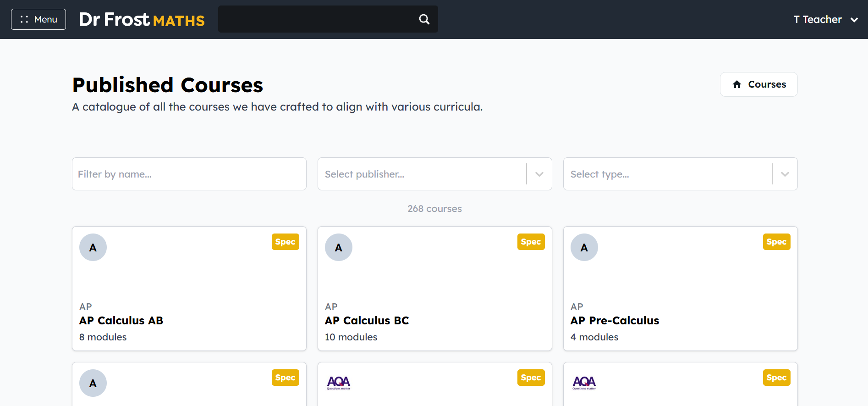Screen dimensions: 868x406
Task: Click the Filter by name field
Action: 189,174
